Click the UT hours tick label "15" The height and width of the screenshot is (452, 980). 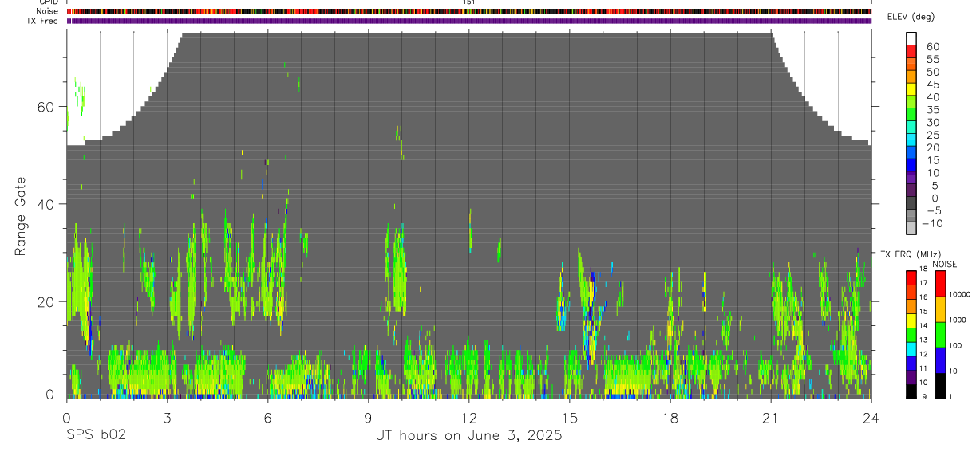(569, 419)
